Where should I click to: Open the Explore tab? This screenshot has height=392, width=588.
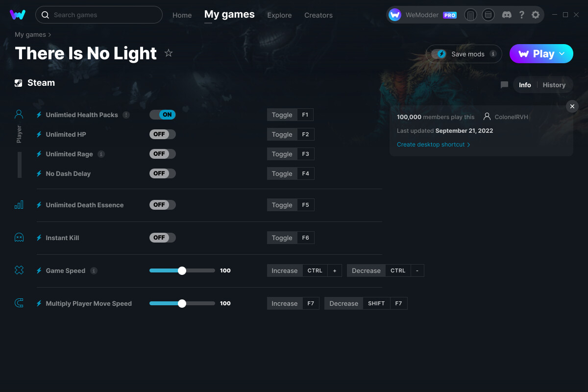click(x=279, y=15)
